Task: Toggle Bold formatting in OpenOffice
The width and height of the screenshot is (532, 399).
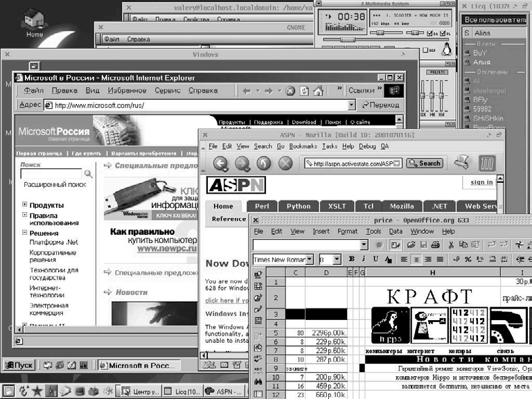Action: point(352,259)
